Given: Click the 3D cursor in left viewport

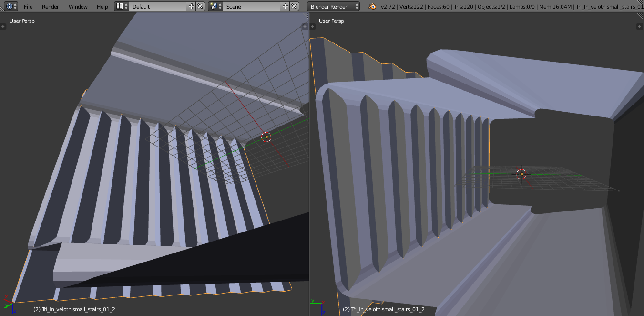Looking at the screenshot, I should [266, 137].
